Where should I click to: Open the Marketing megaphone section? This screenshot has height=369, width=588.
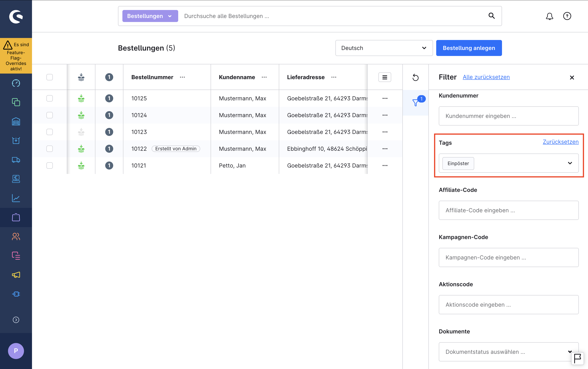pos(16,275)
